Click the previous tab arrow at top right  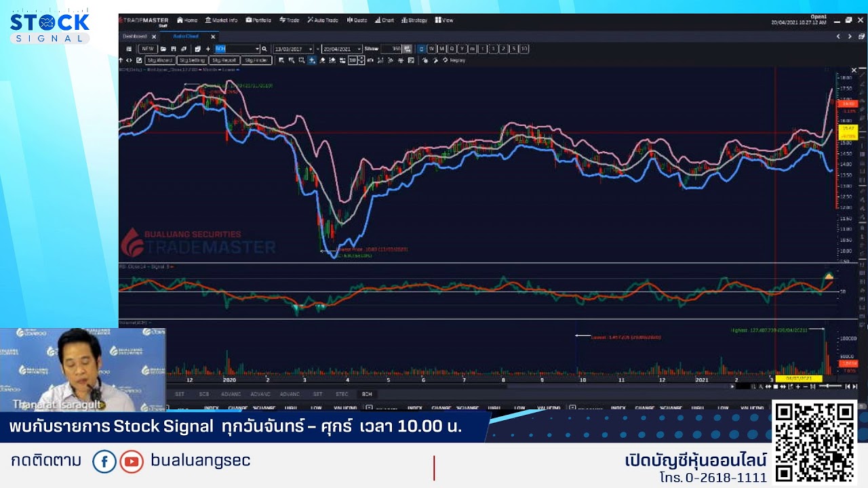[838, 37]
